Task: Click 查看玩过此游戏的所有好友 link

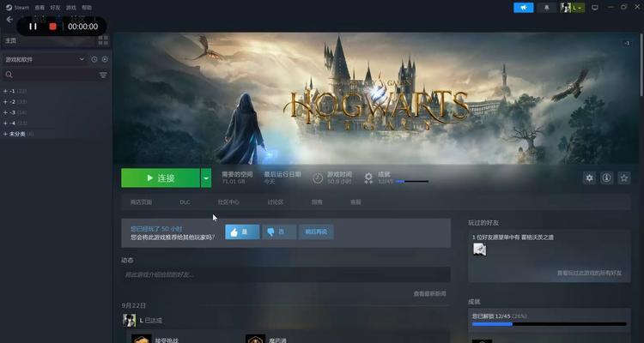Action: pyautogui.click(x=589, y=273)
